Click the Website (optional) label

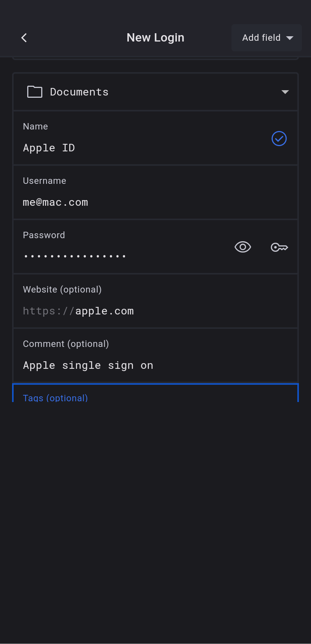click(x=62, y=290)
